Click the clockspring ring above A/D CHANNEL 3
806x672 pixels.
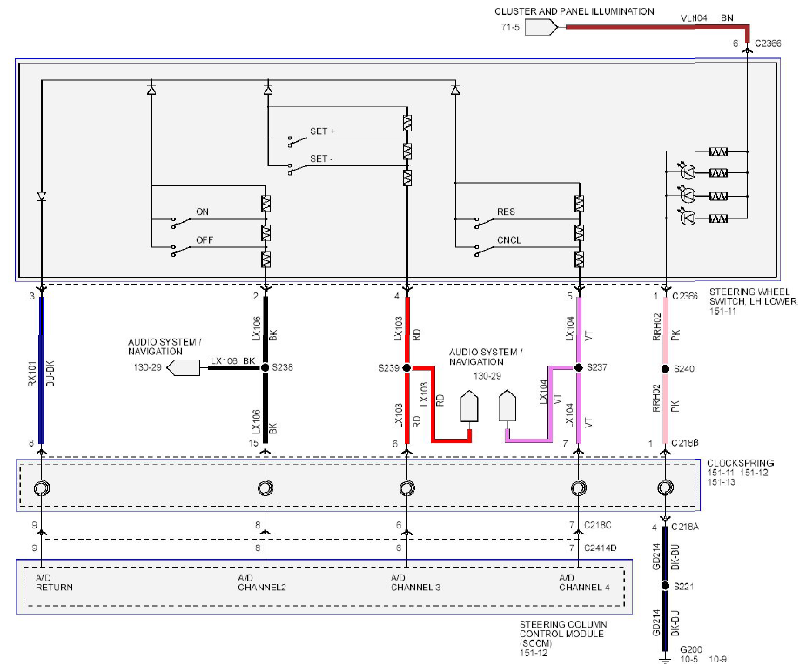[x=406, y=488]
